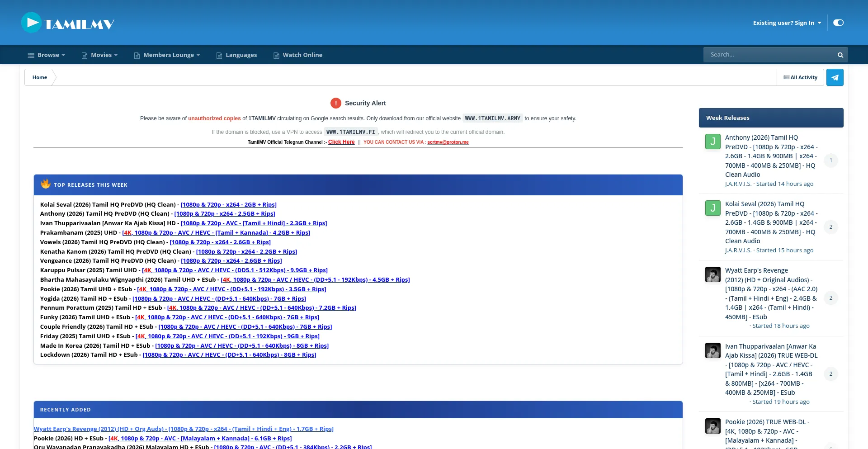The height and width of the screenshot is (449, 868).
Task: Open the Kolai Seval 2GB rips link
Action: point(229,205)
